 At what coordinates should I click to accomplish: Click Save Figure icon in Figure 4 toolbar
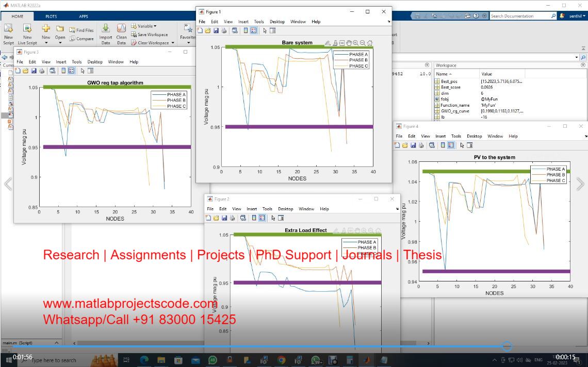click(413, 145)
